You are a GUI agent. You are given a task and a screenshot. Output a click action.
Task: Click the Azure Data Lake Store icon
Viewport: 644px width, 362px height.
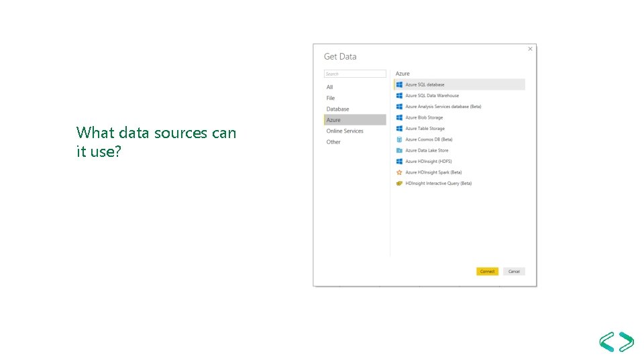[399, 151]
